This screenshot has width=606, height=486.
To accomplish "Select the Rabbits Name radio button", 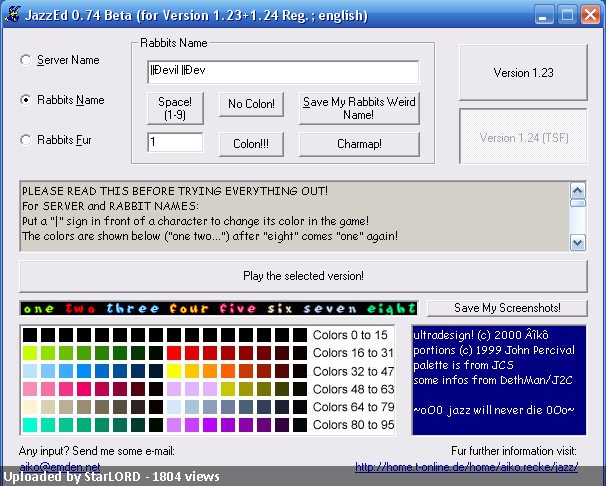I will [26, 100].
